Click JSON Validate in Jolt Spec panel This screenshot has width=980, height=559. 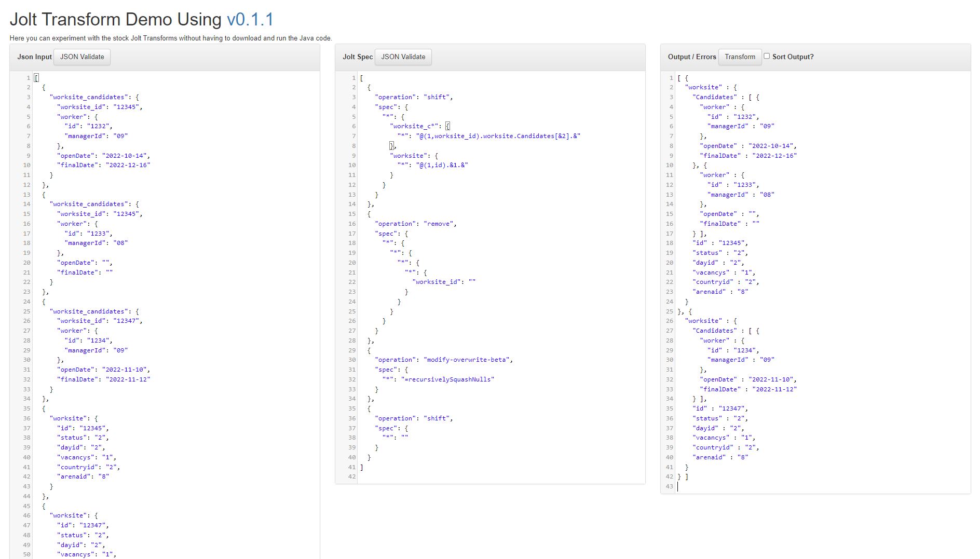tap(403, 57)
